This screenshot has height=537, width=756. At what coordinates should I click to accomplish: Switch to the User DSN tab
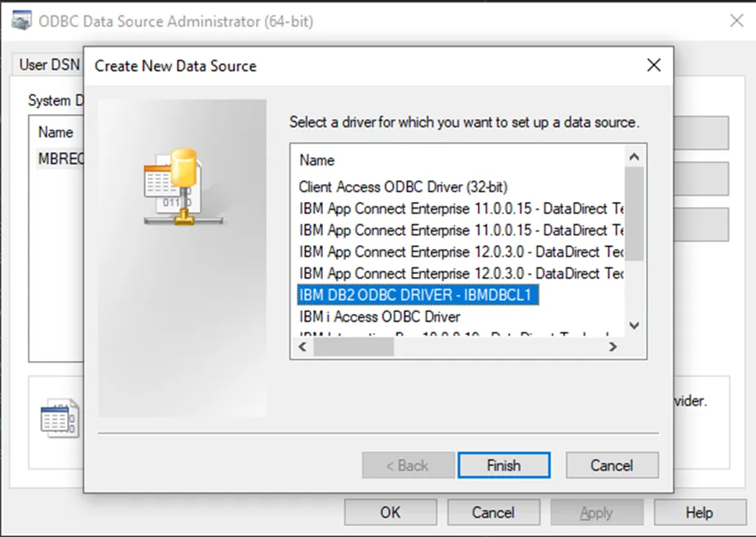point(49,64)
